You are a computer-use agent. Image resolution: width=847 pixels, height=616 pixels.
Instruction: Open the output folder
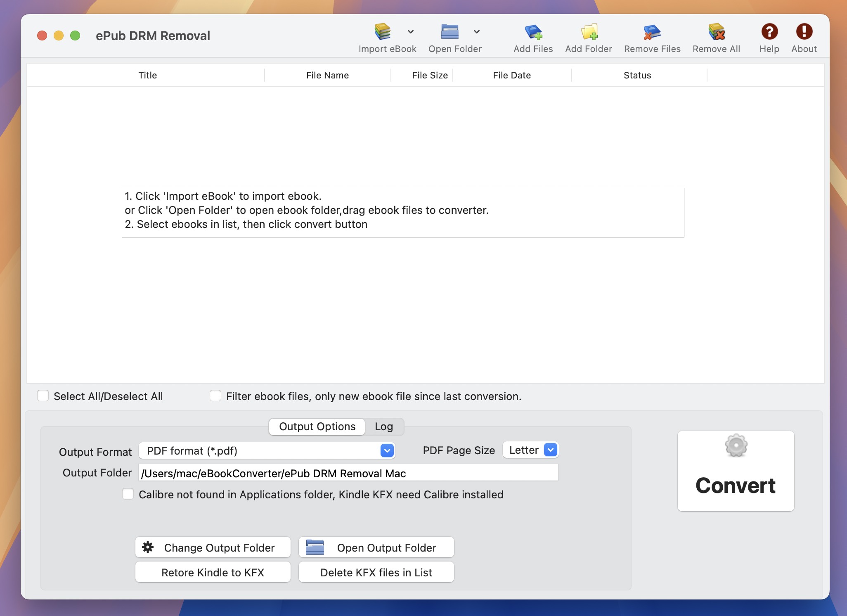[x=376, y=547]
